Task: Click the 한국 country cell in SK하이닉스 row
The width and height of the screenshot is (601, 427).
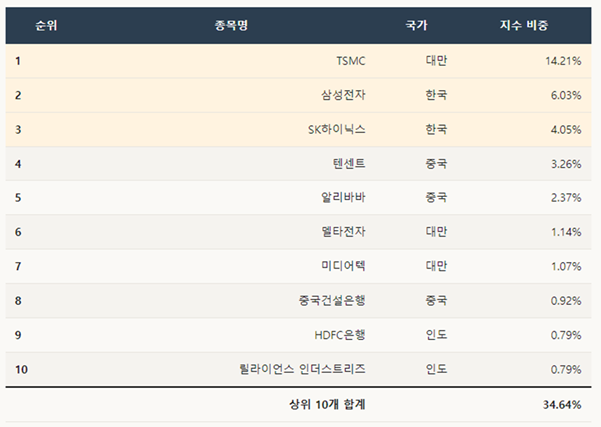Action: click(x=436, y=129)
